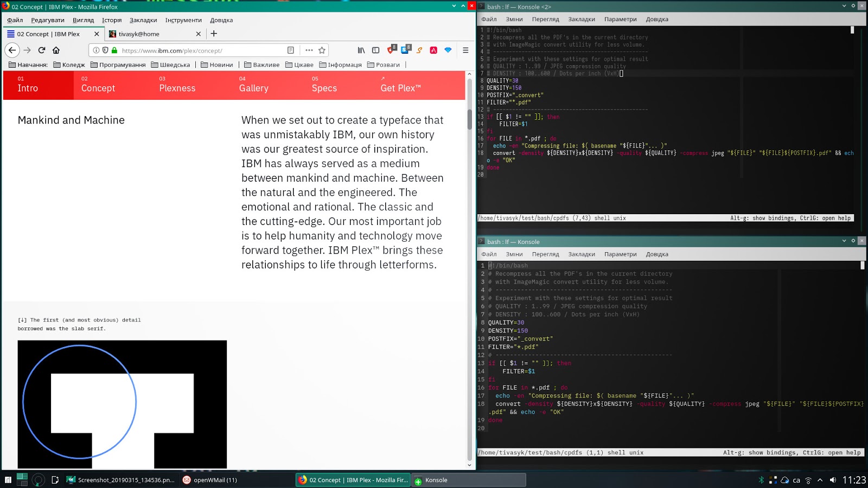The width and height of the screenshot is (868, 488).
Task: Toggle Firefox sidebar icon
Action: [375, 50]
